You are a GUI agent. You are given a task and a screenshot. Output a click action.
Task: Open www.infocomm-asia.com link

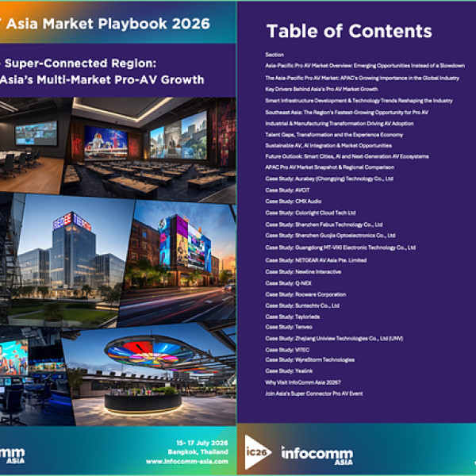point(186,462)
